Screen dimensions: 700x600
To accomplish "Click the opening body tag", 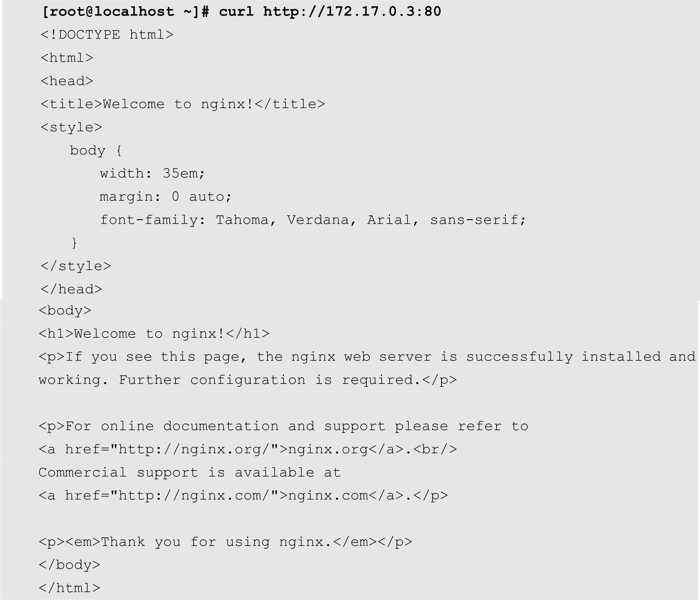I will [x=65, y=311].
